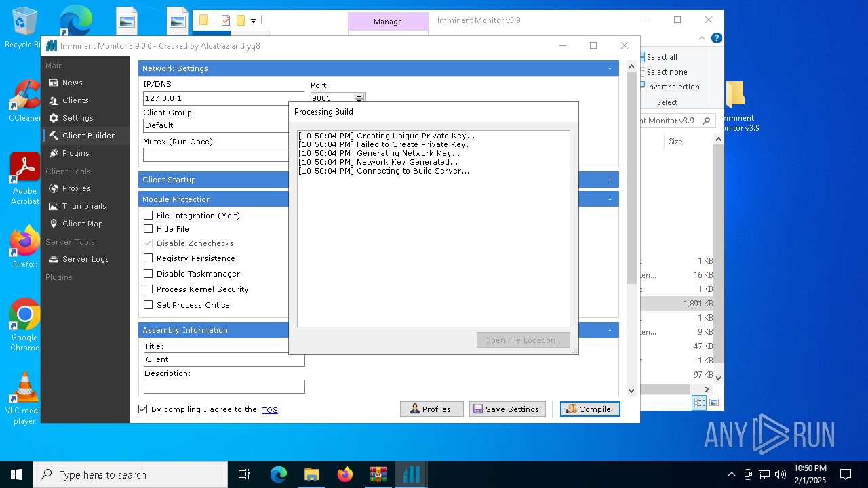Open Recycle Bin on desktop
Viewport: 868px width, 488px height.
coord(24,28)
